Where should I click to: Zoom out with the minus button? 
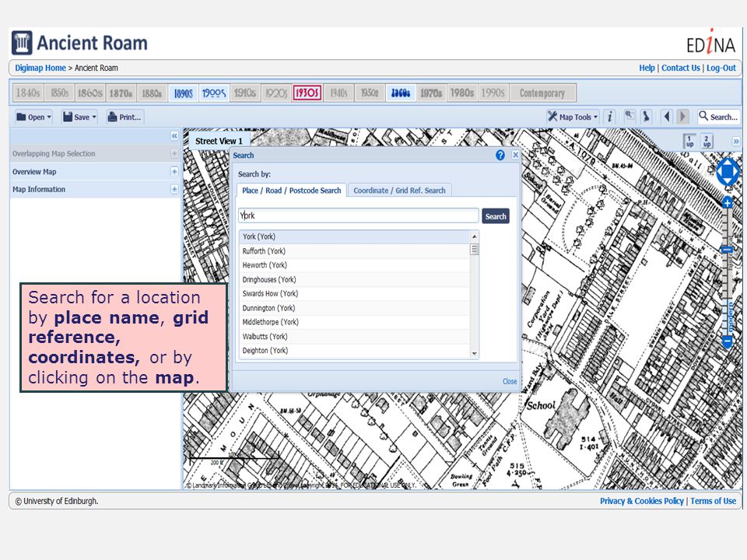[x=728, y=341]
